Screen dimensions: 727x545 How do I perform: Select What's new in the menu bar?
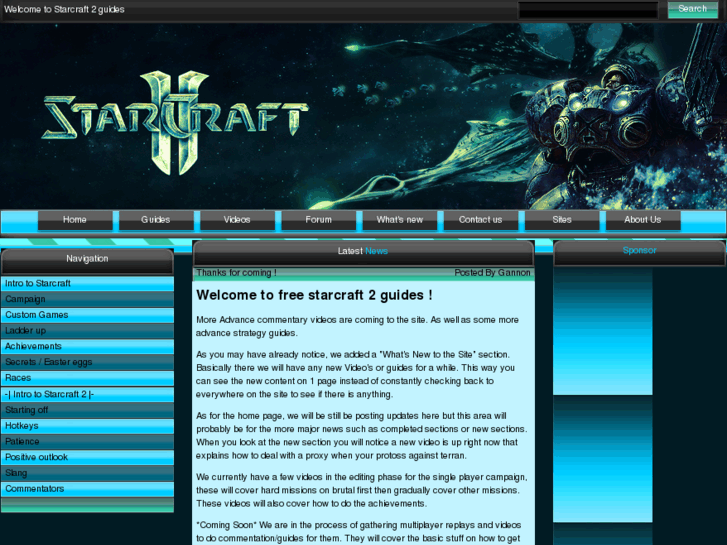400,220
